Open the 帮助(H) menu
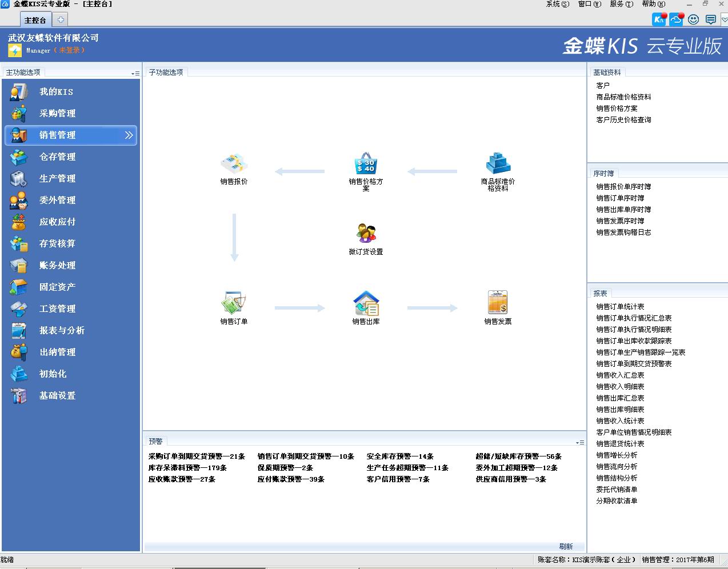Image resolution: width=728 pixels, height=569 pixels. click(x=654, y=4)
